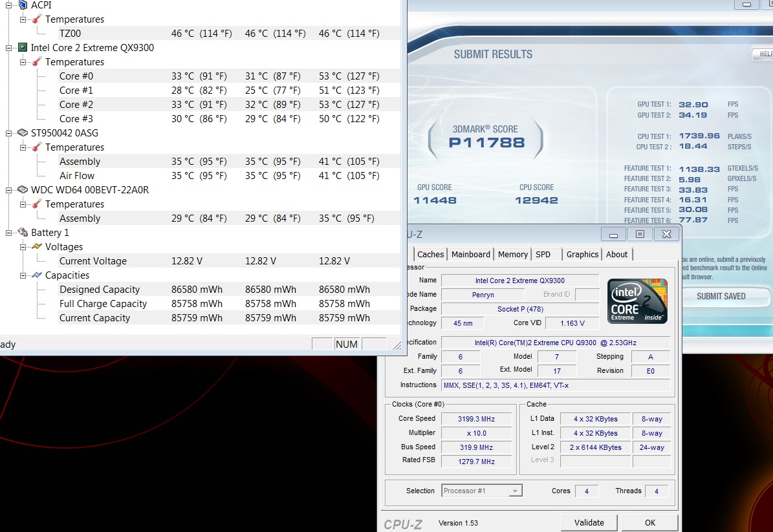The width and height of the screenshot is (773, 532).
Task: Open the SPD tab in CPU-Z
Action: [543, 254]
